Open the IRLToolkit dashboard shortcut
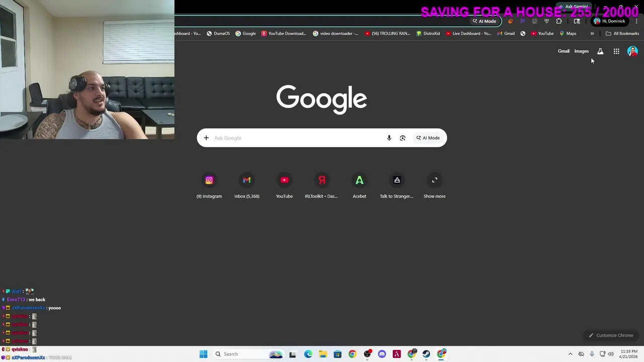This screenshot has width=644, height=362. pyautogui.click(x=321, y=186)
